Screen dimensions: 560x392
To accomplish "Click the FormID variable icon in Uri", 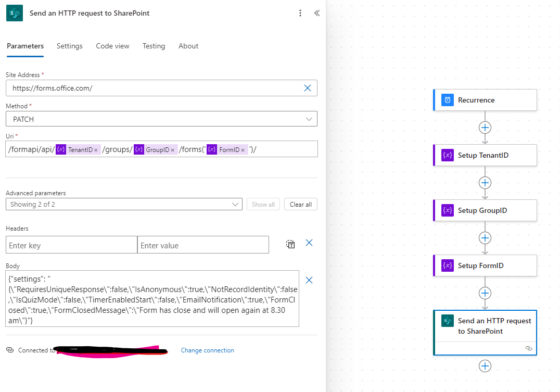I will [212, 149].
